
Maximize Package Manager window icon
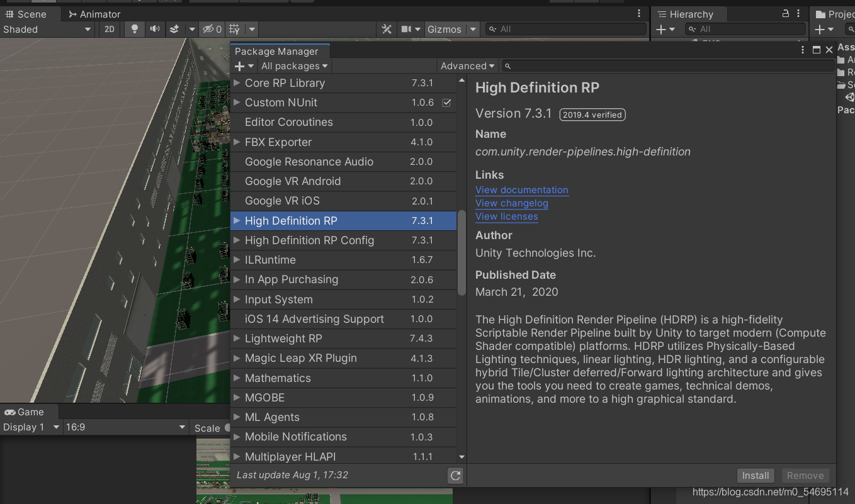(x=817, y=50)
